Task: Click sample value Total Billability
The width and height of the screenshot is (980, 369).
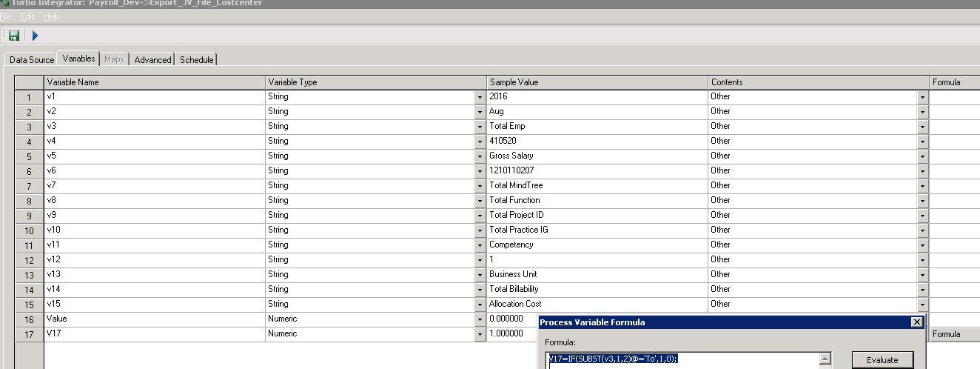Action: (x=597, y=290)
